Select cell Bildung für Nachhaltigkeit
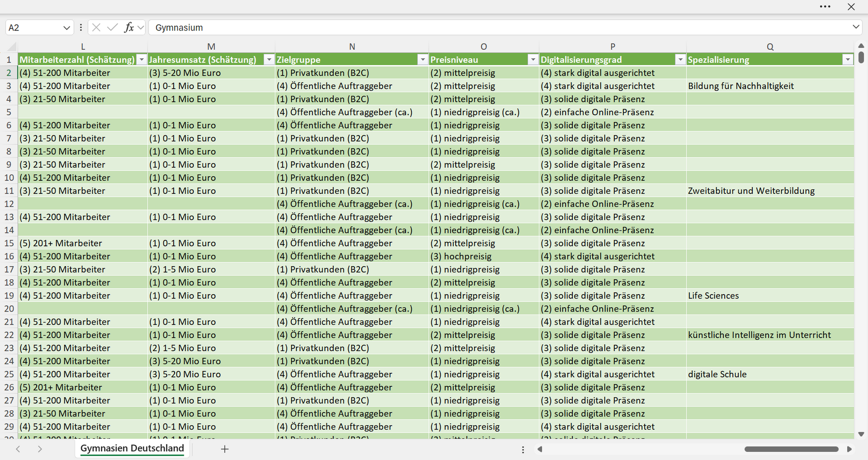868x460 pixels. (x=770, y=86)
